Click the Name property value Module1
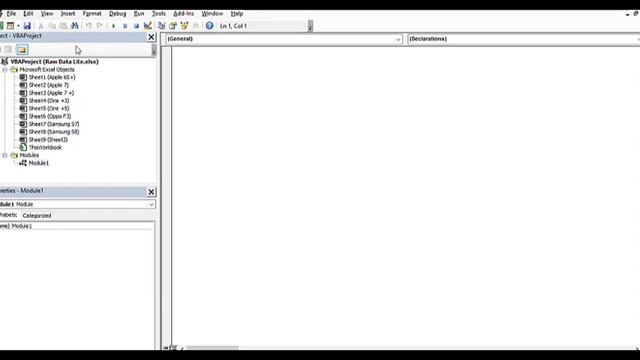 (x=21, y=226)
